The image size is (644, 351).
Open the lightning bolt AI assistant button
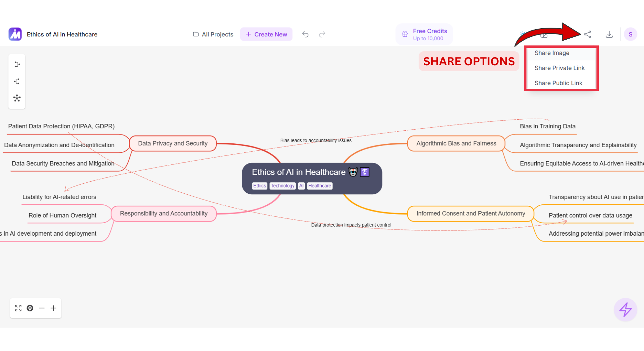[x=625, y=309]
